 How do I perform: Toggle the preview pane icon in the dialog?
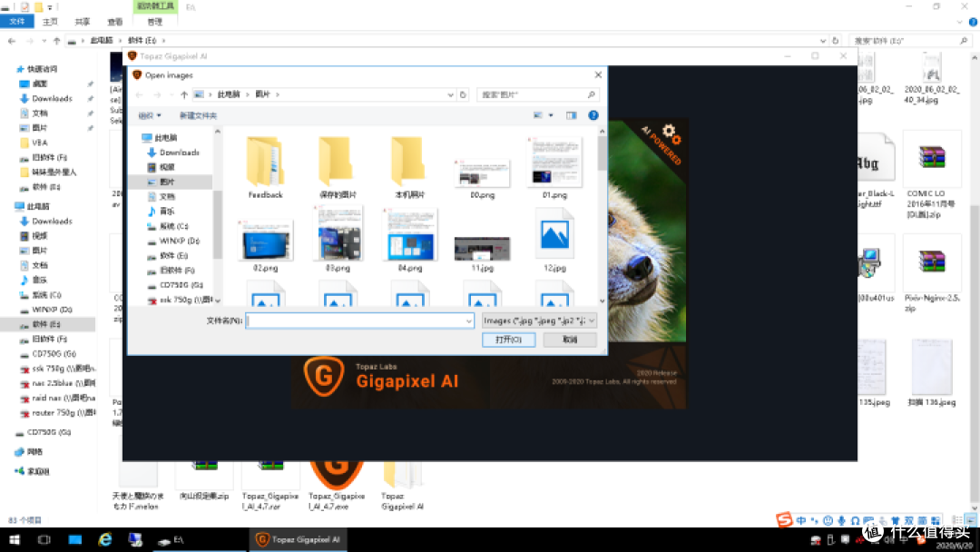pyautogui.click(x=572, y=115)
